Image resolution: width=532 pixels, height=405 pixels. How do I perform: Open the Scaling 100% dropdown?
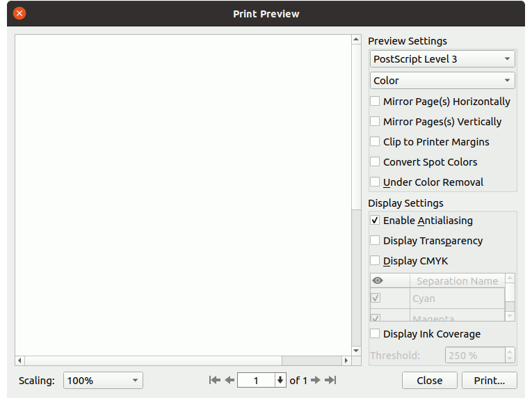tap(103, 381)
